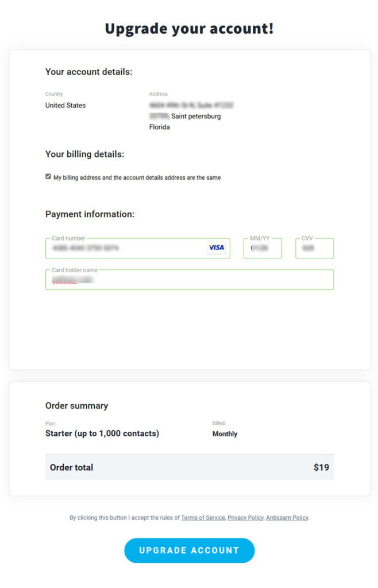
Task: Click the billing address checkbox label text
Action: point(137,177)
